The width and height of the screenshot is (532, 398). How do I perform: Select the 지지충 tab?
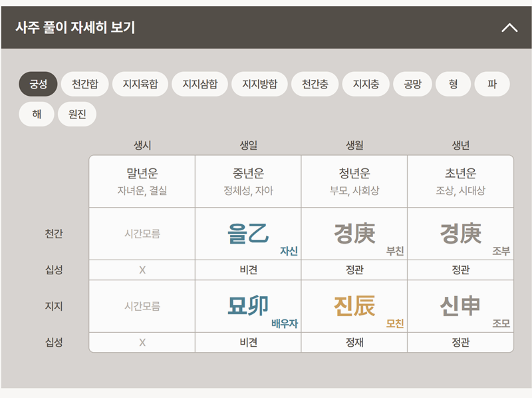click(366, 84)
